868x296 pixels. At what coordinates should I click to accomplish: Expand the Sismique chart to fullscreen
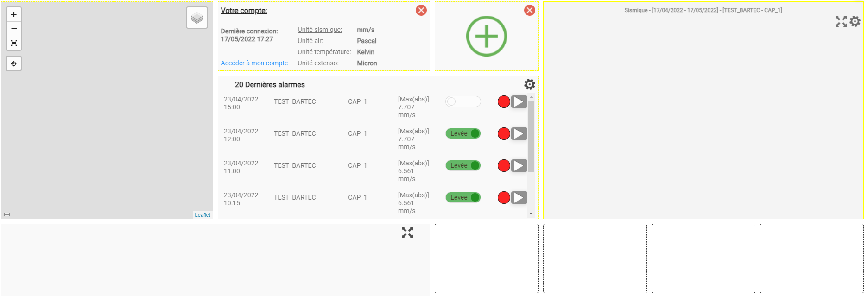click(841, 21)
